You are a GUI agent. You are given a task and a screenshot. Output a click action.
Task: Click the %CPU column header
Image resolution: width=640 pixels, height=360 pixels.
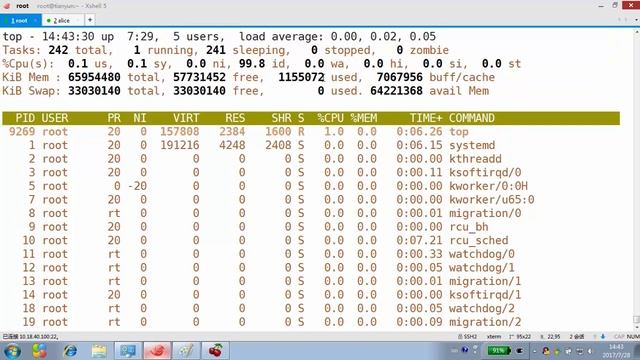tap(331, 118)
